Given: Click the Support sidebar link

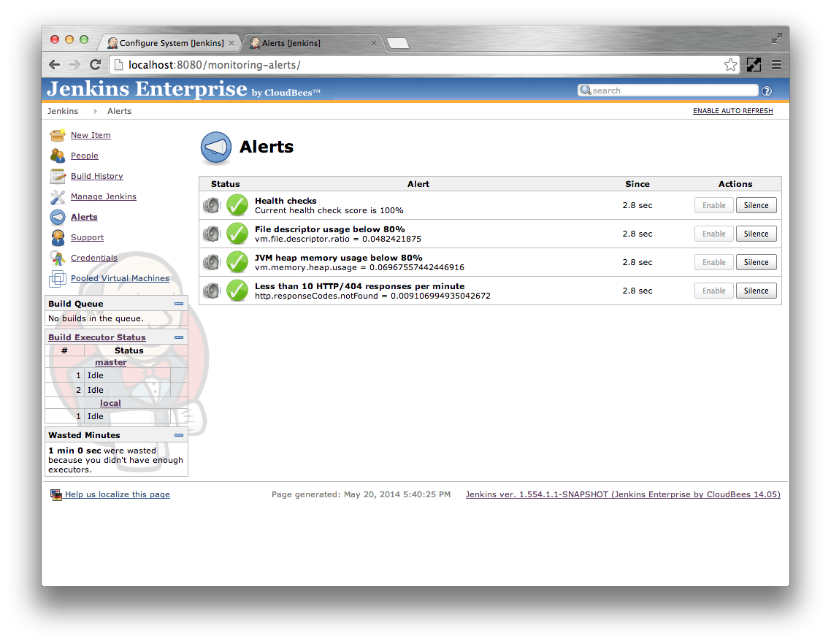Looking at the screenshot, I should [87, 237].
